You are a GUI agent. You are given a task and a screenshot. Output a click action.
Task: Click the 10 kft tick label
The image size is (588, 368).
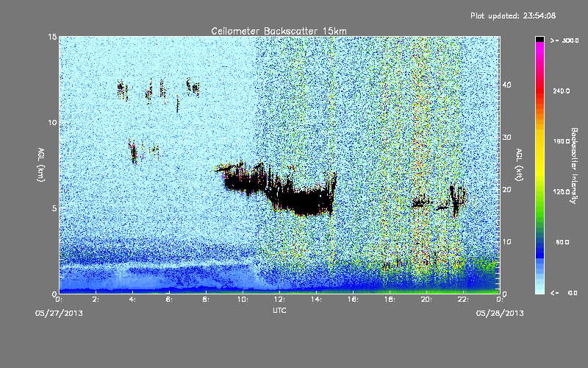(x=506, y=242)
